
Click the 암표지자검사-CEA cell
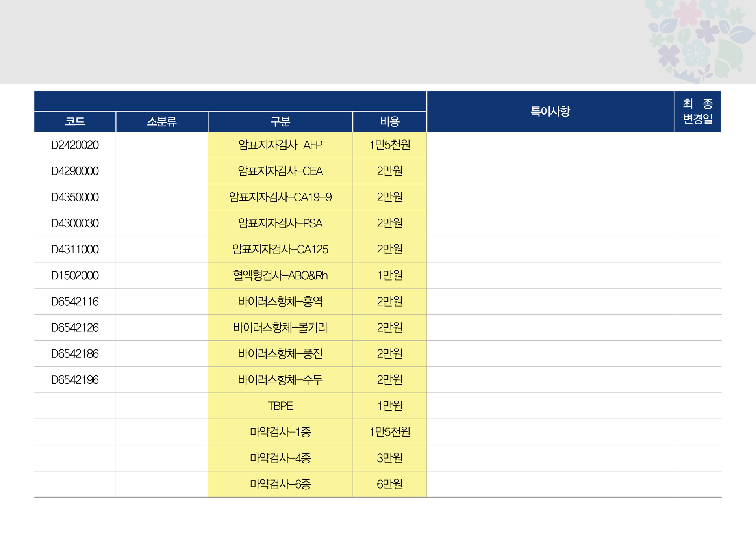pyautogui.click(x=280, y=171)
